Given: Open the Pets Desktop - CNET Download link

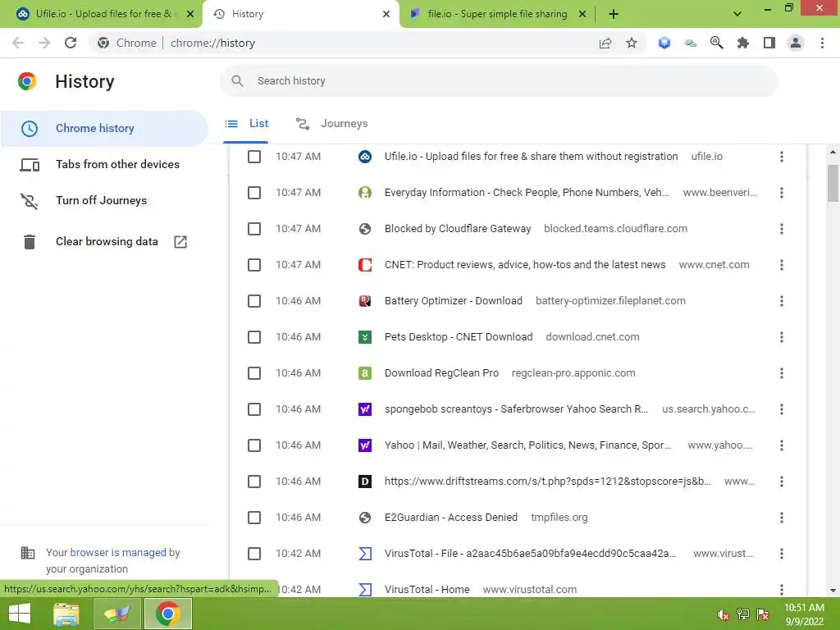Looking at the screenshot, I should (x=459, y=337).
